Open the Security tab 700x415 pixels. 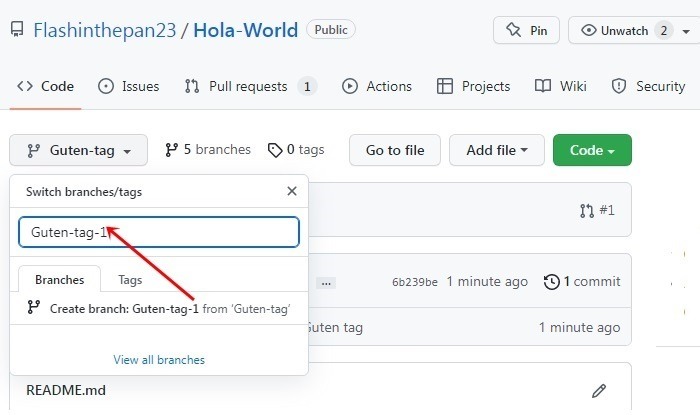pyautogui.click(x=648, y=86)
